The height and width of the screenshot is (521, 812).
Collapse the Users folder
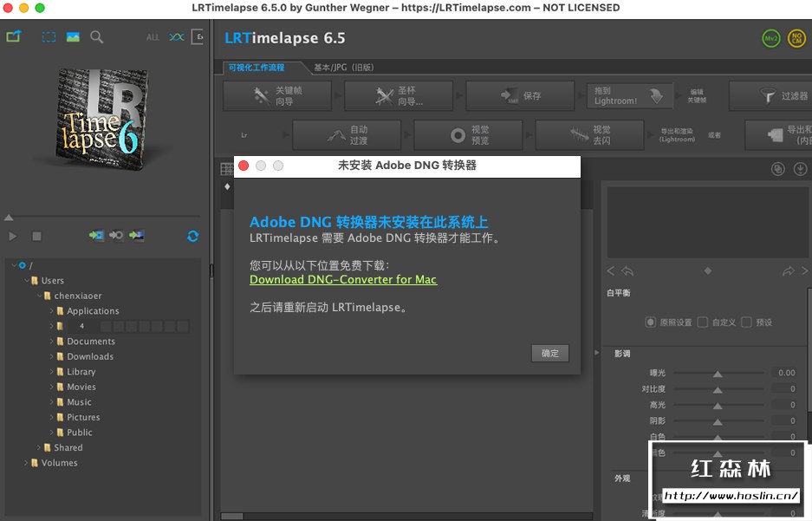pyautogui.click(x=26, y=280)
